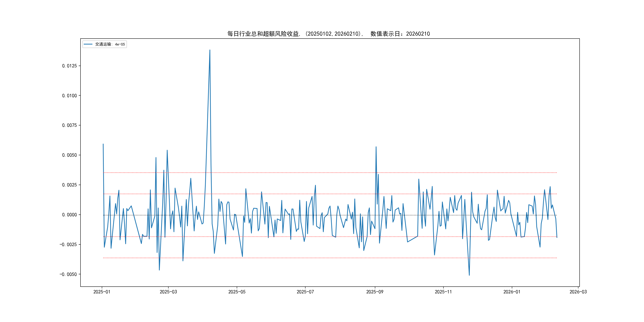644x322 pixels.
Task: Click the 2025-03 x-axis tick label
Action: point(168,292)
